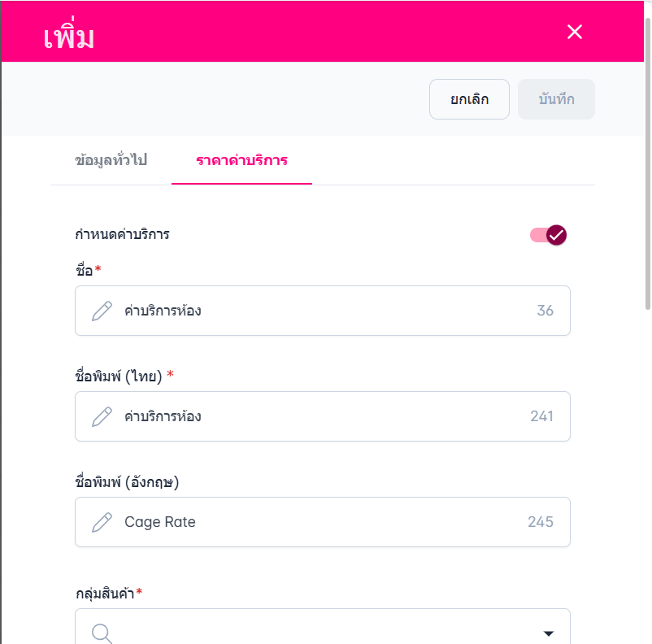Toggle the กำหนดค่าบริการ switch off
The image size is (652, 644).
click(x=549, y=235)
